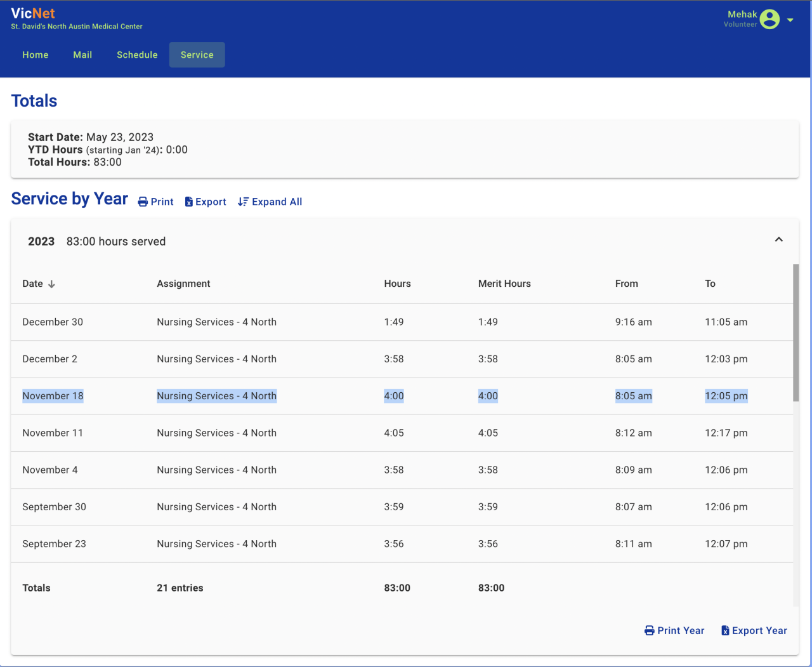Click the user profile avatar icon
The image size is (812, 667).
tap(769, 19)
